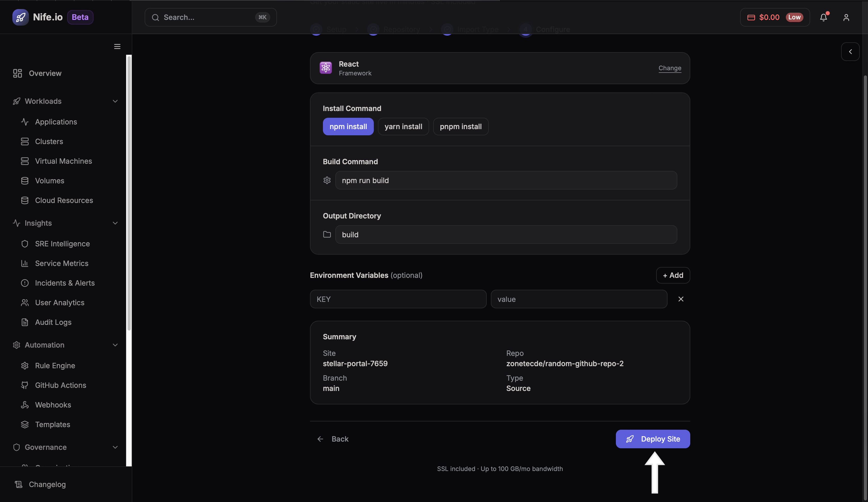
Task: Collapse the Workloads section
Action: click(x=115, y=101)
